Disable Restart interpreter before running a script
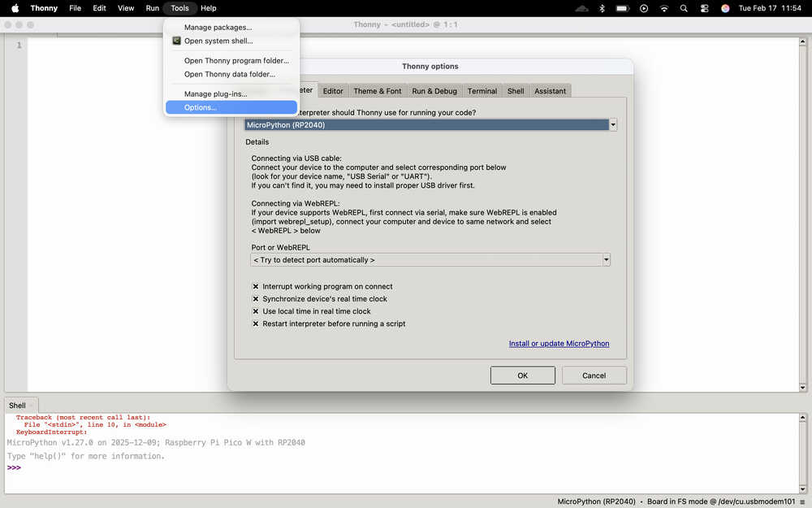 tap(256, 323)
